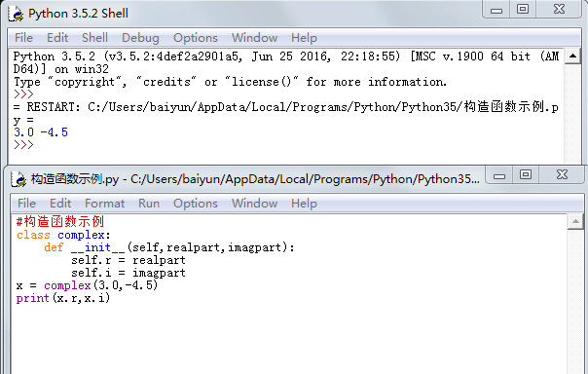Open File menu in Python Shell window
Image resolution: width=588 pixels, height=374 pixels.
pos(23,38)
